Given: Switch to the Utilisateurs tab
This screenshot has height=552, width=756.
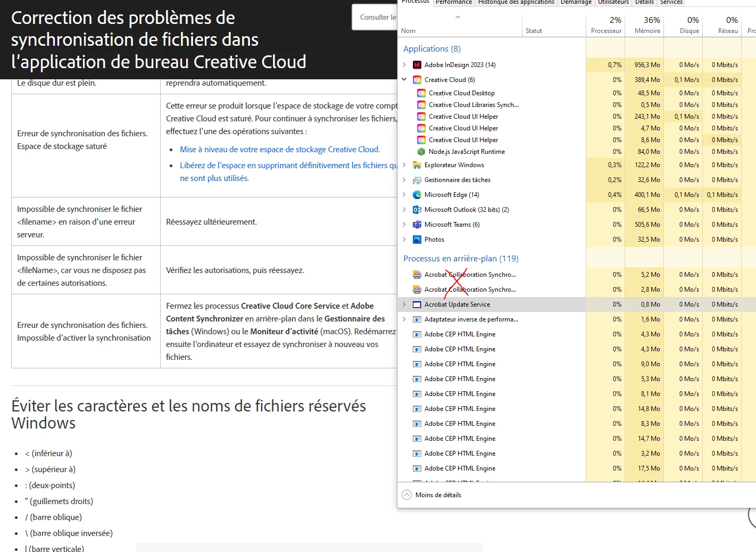Looking at the screenshot, I should point(613,3).
